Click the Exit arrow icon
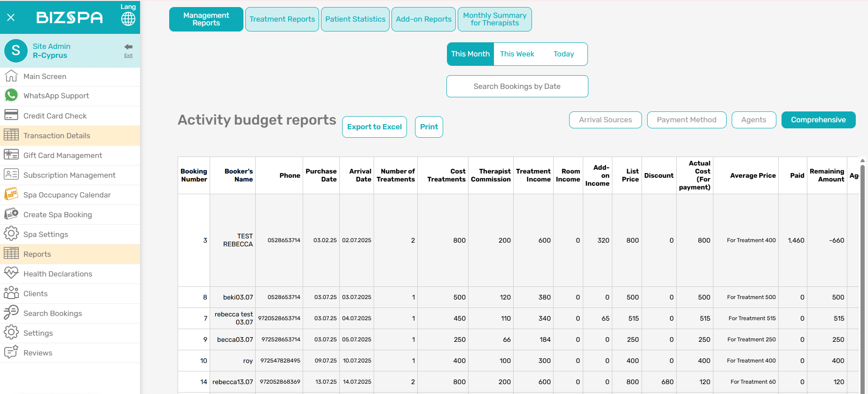Screen dimensions: 868x394 click(x=128, y=47)
